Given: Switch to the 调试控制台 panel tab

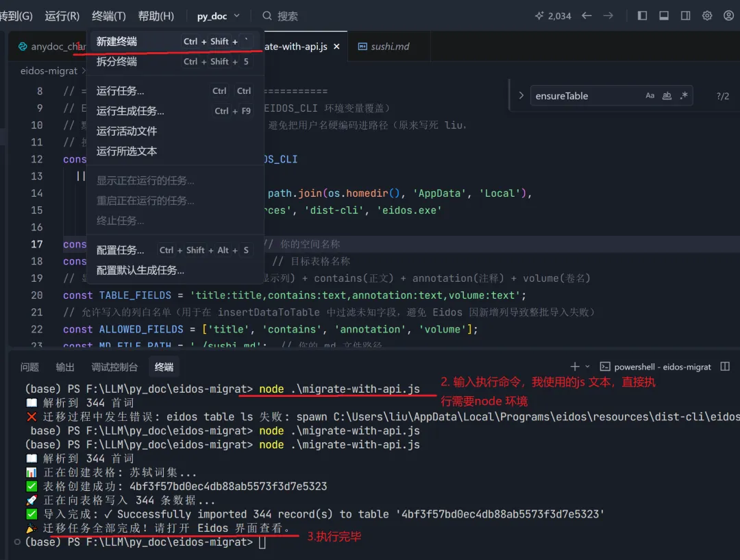Looking at the screenshot, I should (114, 367).
